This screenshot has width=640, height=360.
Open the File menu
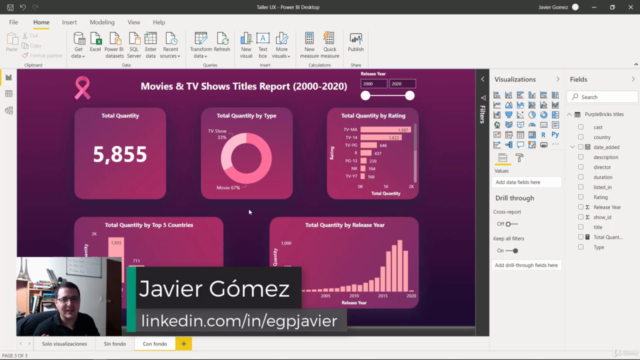[13, 22]
